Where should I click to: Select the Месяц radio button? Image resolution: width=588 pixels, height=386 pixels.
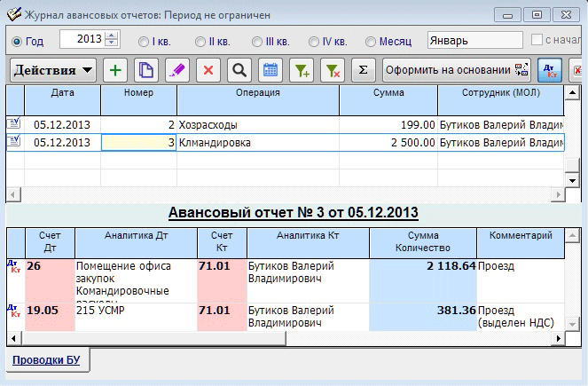pyautogui.click(x=371, y=42)
